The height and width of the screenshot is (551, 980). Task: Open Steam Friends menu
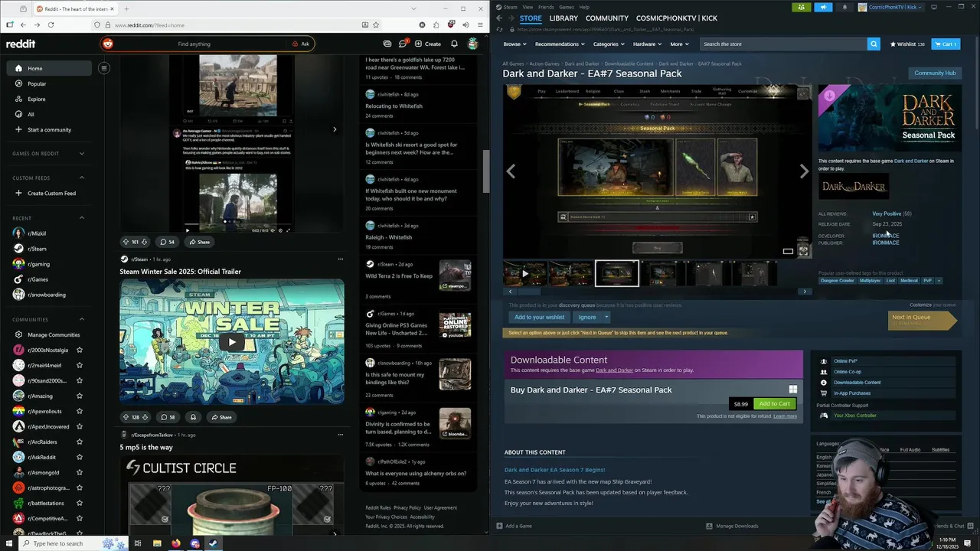pos(546,7)
